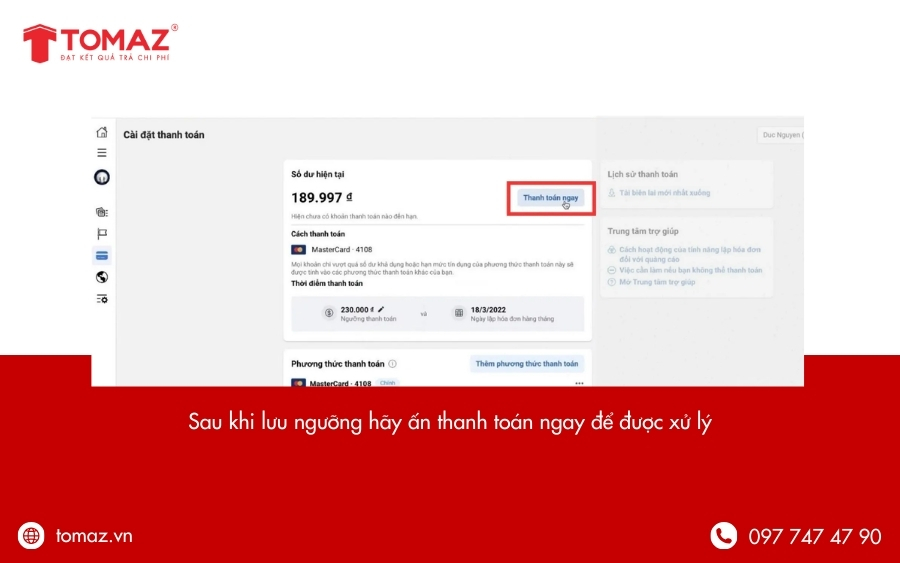The height and width of the screenshot is (563, 900).
Task: Click the globe icon in left sidebar
Action: coord(101,277)
